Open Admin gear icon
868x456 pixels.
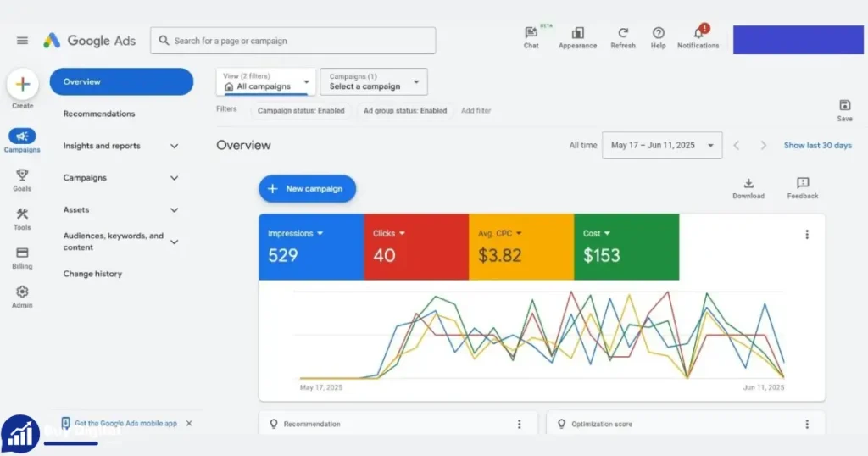(x=22, y=297)
